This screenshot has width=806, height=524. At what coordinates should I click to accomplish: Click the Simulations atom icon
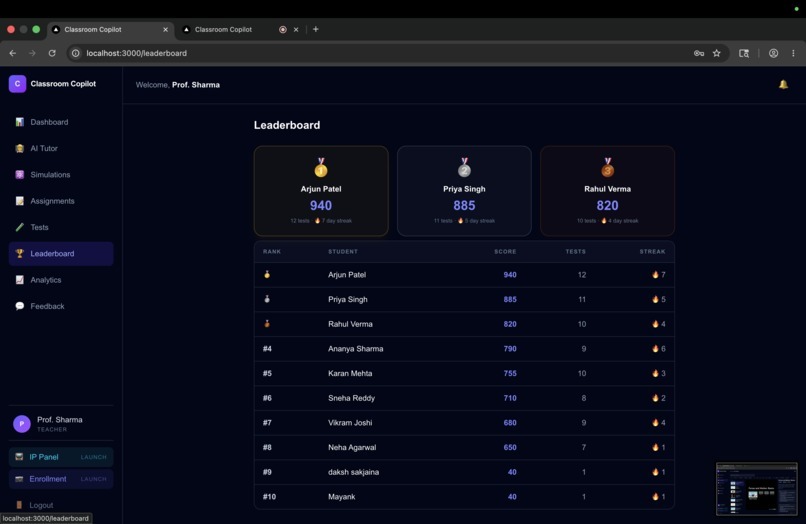[20, 174]
